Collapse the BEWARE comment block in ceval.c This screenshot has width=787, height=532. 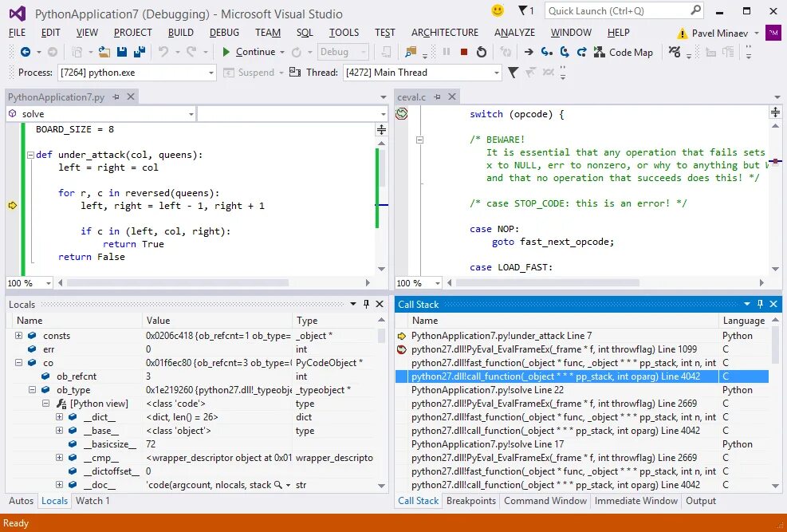[x=419, y=140]
